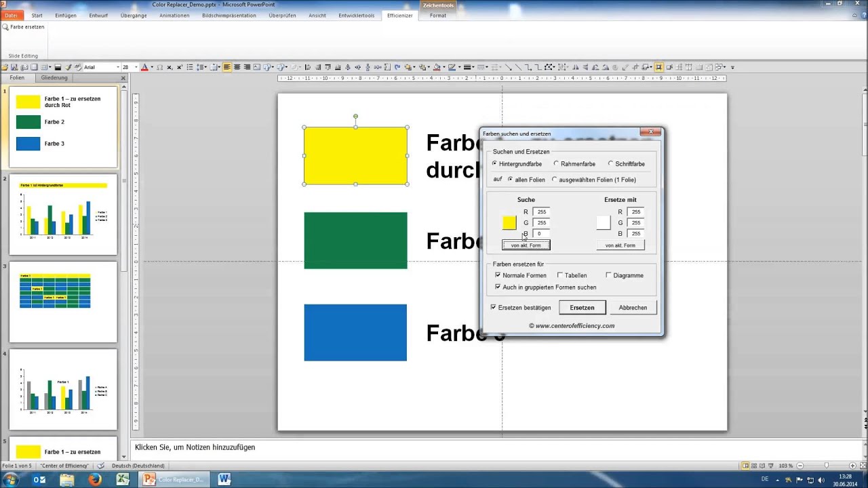Viewport: 868px width, 488px height.
Task: Open the Animationen ribbon tab
Action: [x=174, y=15]
